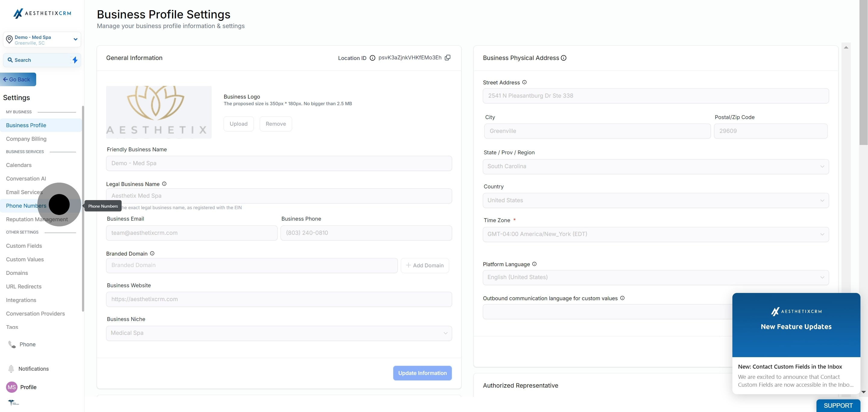This screenshot has height=412, width=868.
Task: Go to Custom Fields settings
Action: pyautogui.click(x=24, y=246)
